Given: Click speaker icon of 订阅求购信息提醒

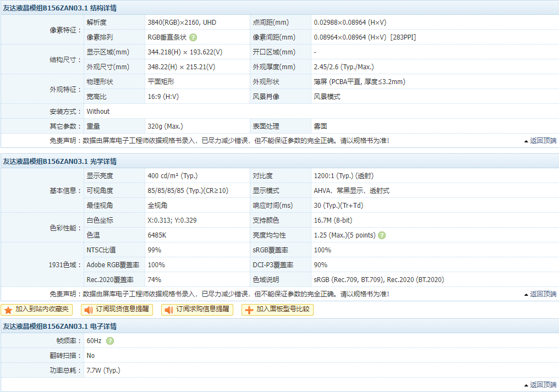Looking at the screenshot, I should click(168, 310).
